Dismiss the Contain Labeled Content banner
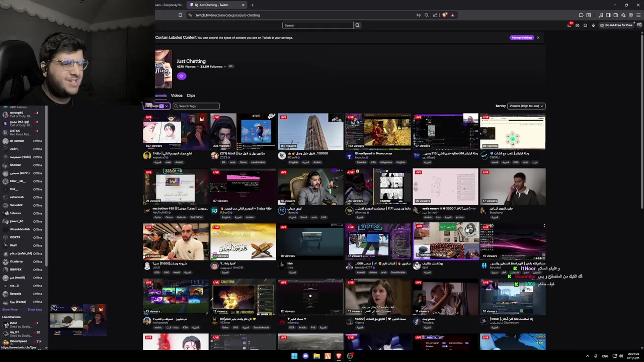Viewport: 644px width, 362px height. 538,38
